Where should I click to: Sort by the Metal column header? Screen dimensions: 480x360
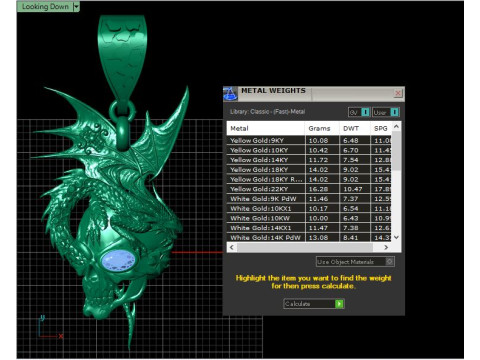[x=266, y=128]
